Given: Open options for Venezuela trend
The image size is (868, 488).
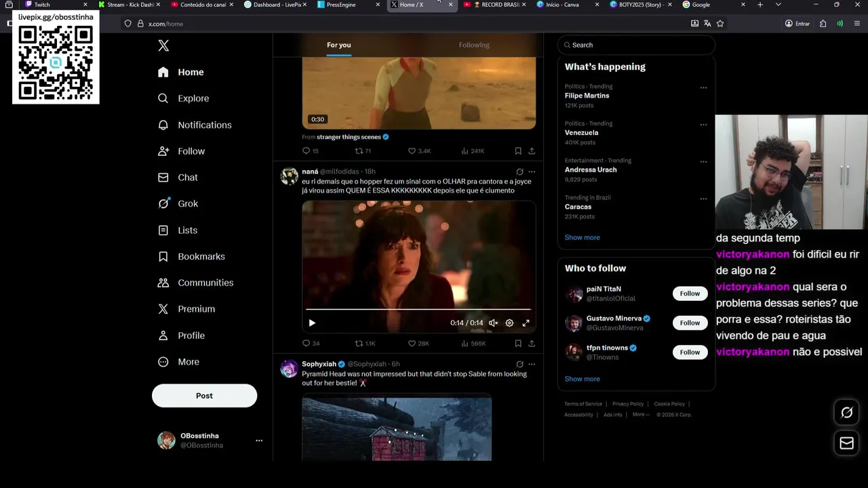Looking at the screenshot, I should 703,125.
